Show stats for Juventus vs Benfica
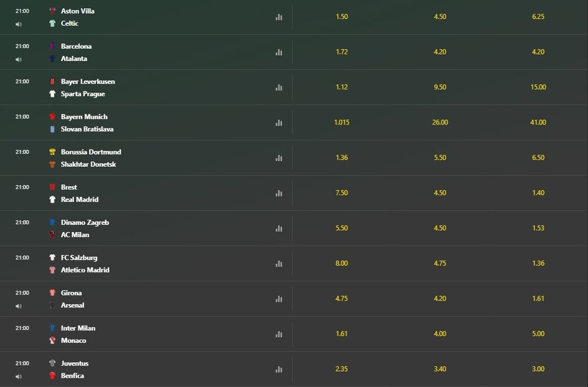This screenshot has width=588, height=387. point(279,369)
